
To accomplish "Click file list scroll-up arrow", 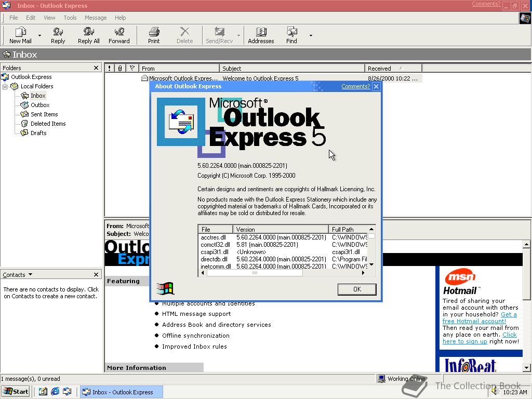I will pos(371,229).
